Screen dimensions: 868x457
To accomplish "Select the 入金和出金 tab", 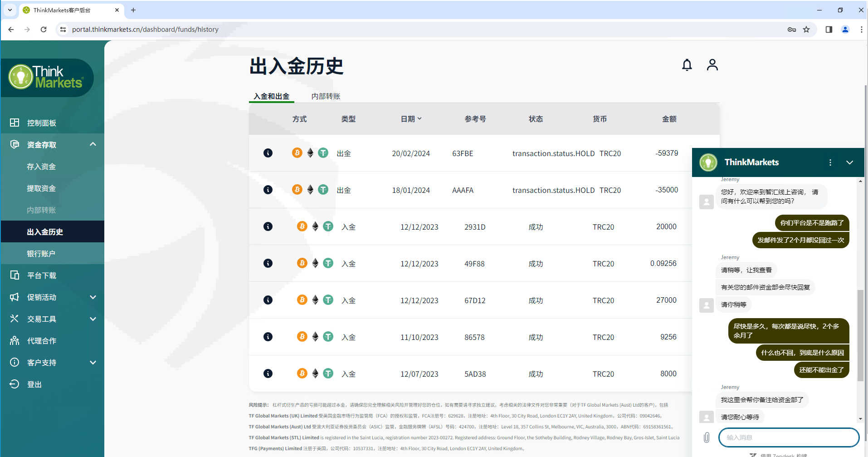I will (271, 96).
